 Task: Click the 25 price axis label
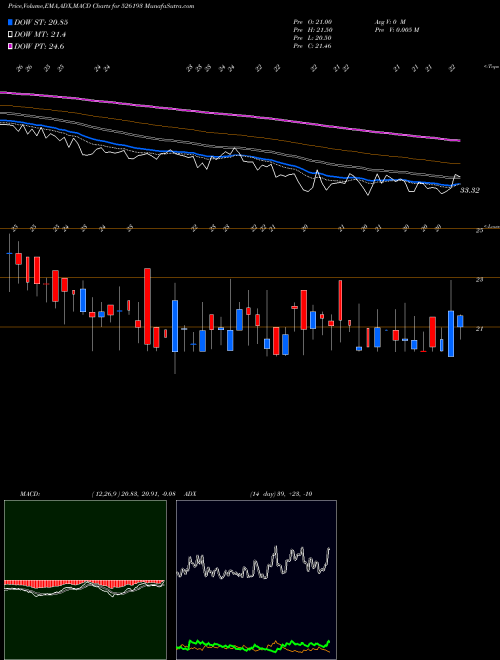click(479, 231)
